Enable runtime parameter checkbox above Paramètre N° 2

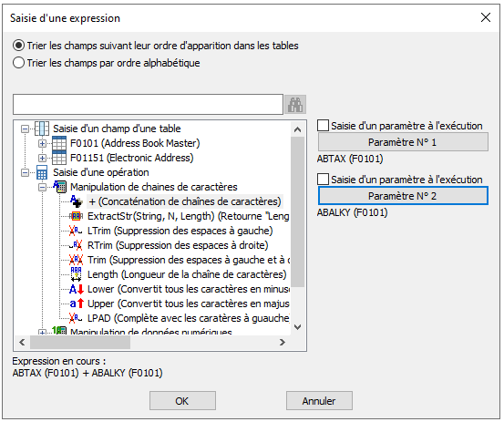pos(323,179)
